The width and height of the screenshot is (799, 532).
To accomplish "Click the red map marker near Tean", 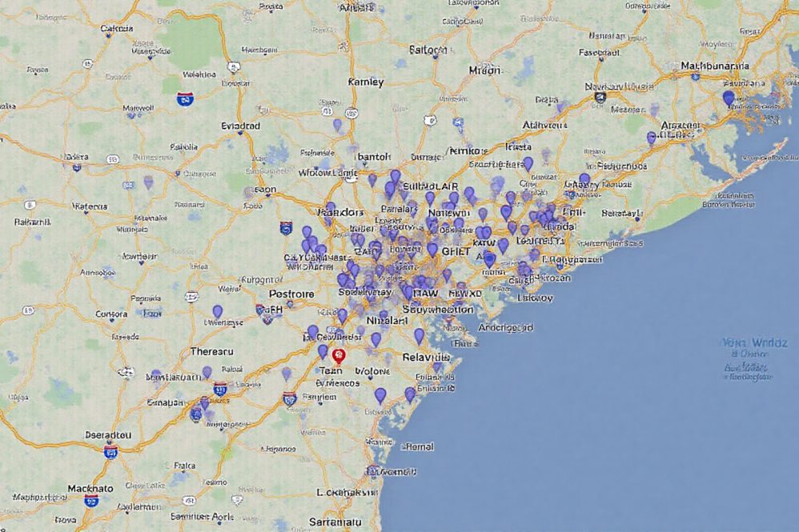I will pyautogui.click(x=338, y=355).
